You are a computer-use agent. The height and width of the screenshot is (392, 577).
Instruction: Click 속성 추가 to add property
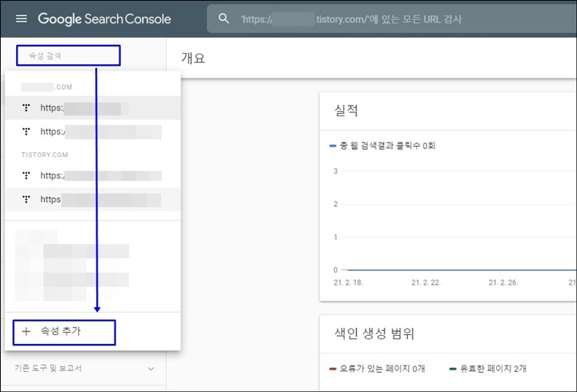64,333
